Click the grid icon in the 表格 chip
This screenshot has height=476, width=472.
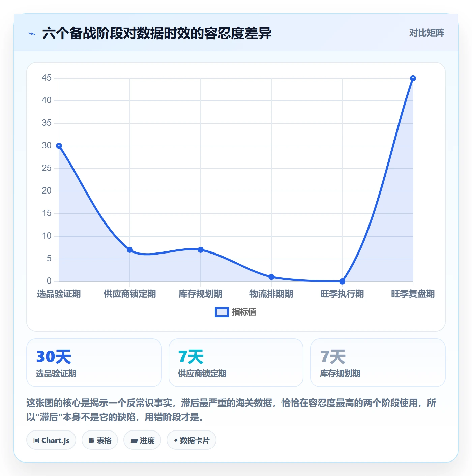(x=91, y=441)
